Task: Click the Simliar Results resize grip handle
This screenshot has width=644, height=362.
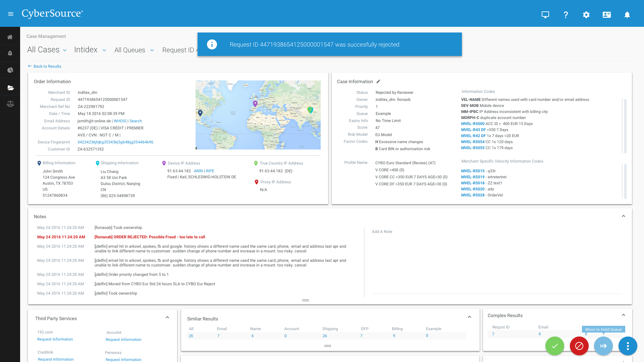Action: [x=328, y=346]
